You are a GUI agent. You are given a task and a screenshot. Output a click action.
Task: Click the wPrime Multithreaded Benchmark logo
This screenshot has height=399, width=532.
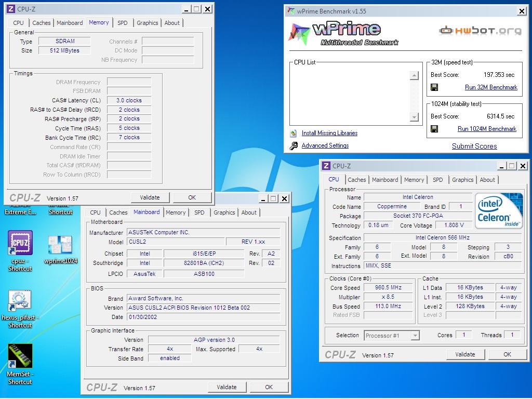343,33
